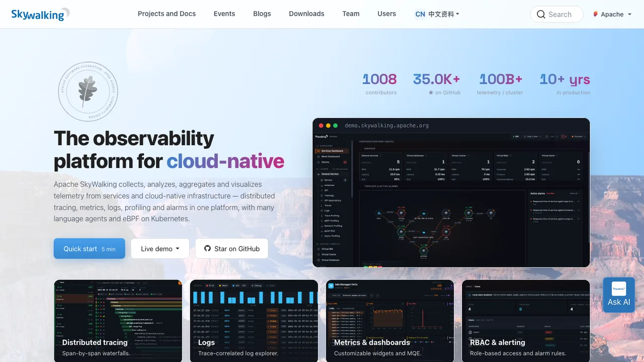
Task: Click demo.skywalking.apache.org address text
Action: (x=387, y=126)
